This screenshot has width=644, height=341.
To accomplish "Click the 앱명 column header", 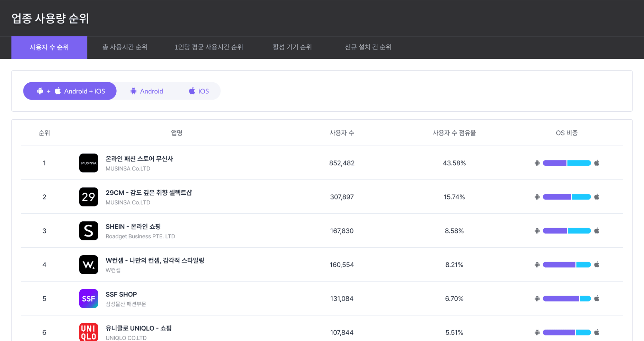I will click(x=177, y=133).
